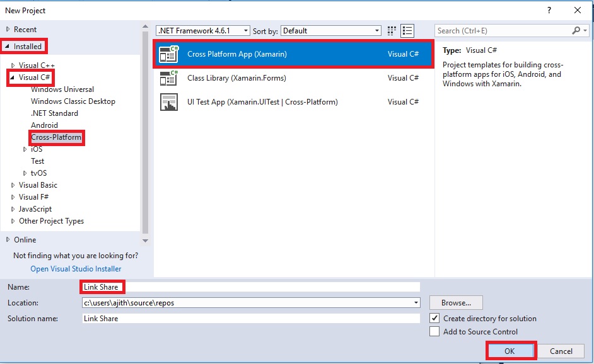
Task: Open Visual Studio Installer link
Action: coord(76,269)
